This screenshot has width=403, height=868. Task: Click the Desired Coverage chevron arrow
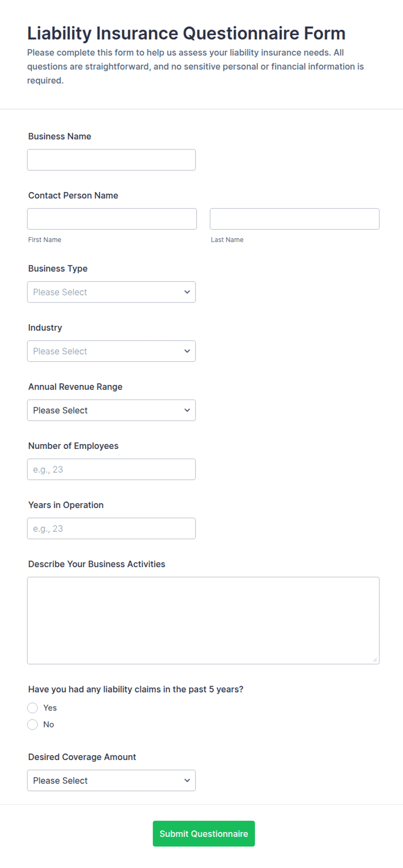(187, 780)
